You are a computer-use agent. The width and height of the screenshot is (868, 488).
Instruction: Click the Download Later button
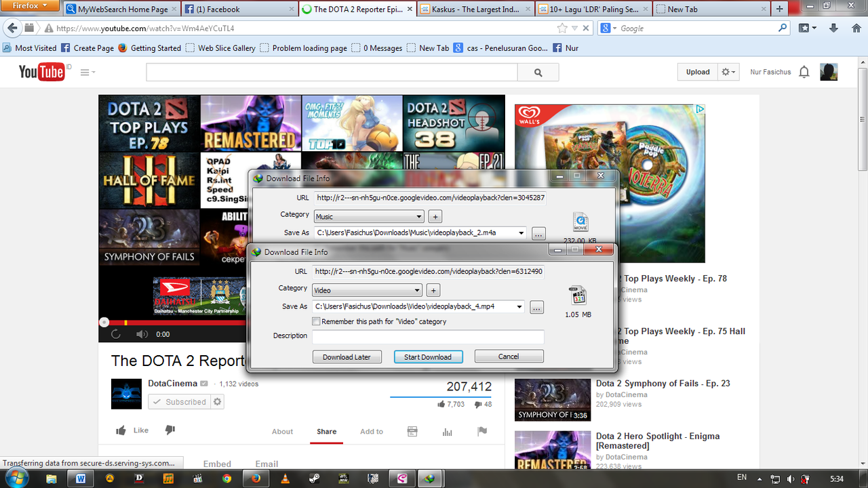coord(347,357)
